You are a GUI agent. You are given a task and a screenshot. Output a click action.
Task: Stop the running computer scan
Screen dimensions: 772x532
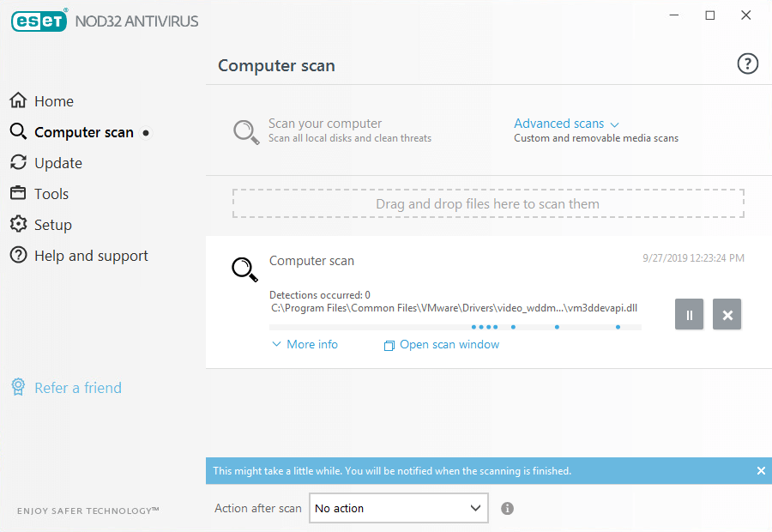[x=727, y=314]
